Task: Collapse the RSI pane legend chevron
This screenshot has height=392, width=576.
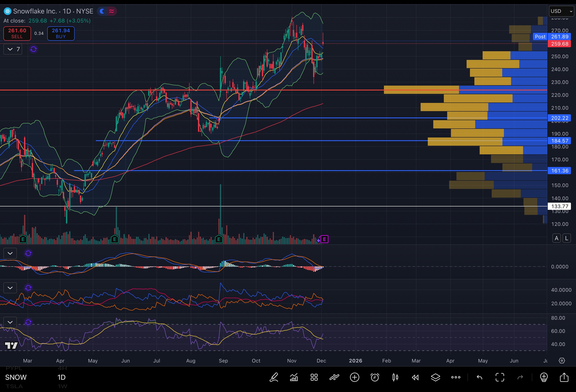Action: [10, 322]
